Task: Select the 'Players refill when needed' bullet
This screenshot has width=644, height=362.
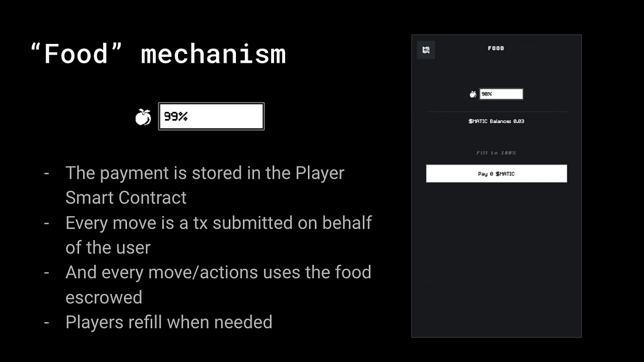Action: click(x=169, y=322)
